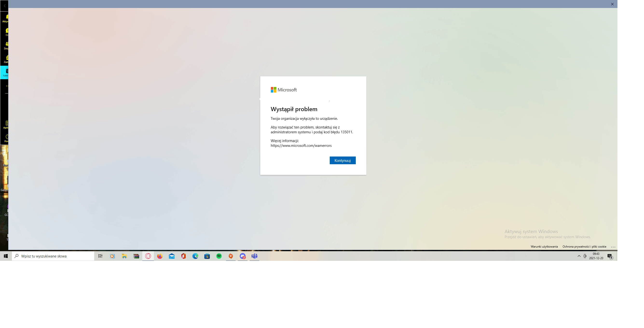Launch the media player taskbar icon
The height and width of the screenshot is (328, 644).
[112, 256]
